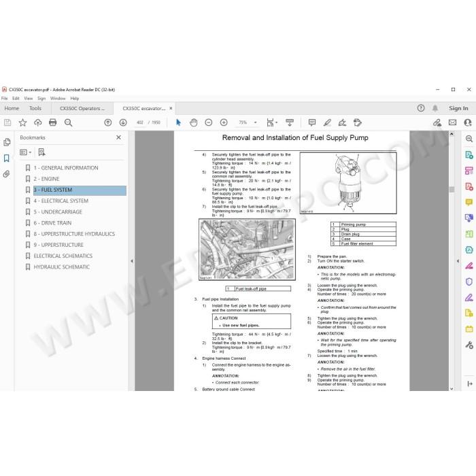This screenshot has height=476, width=476.
Task: Open the Edit menu
Action: coord(16,99)
